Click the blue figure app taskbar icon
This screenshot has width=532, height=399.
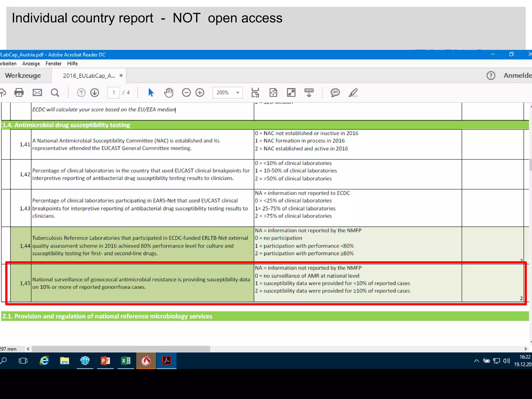tap(85, 361)
